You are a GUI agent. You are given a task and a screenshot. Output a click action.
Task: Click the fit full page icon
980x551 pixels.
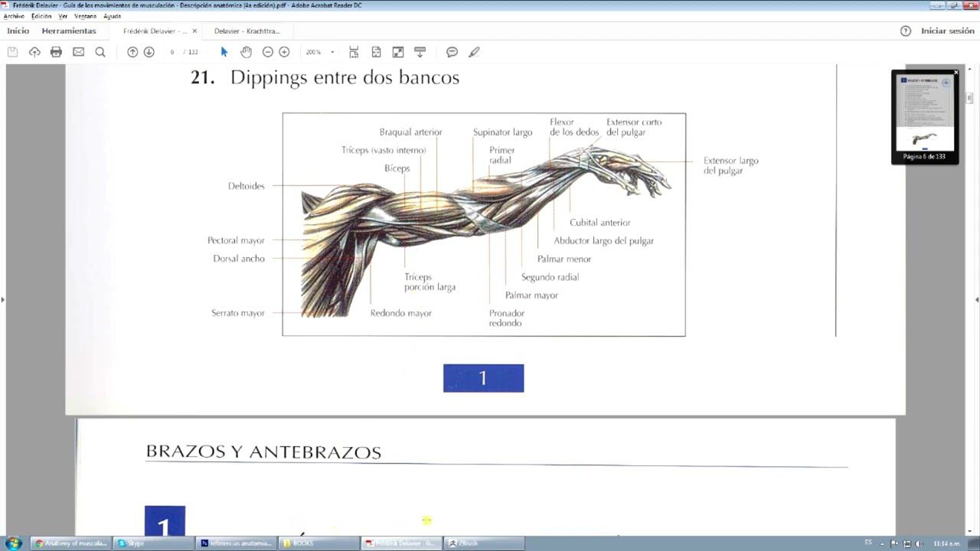(376, 52)
